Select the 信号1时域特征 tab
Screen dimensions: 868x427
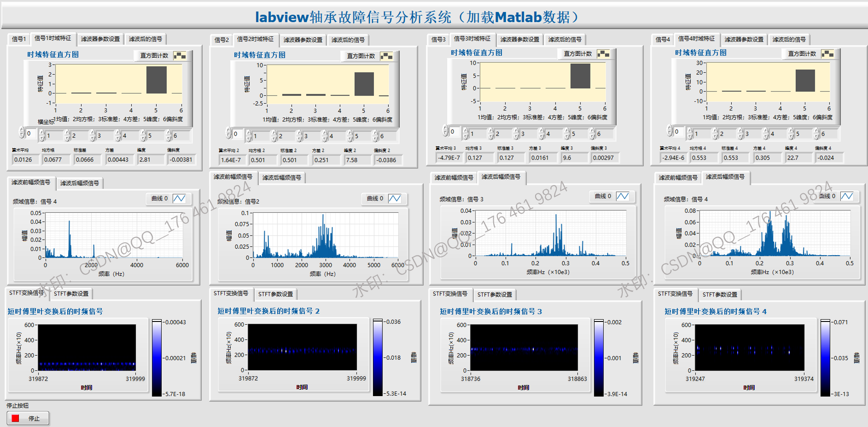click(53, 38)
